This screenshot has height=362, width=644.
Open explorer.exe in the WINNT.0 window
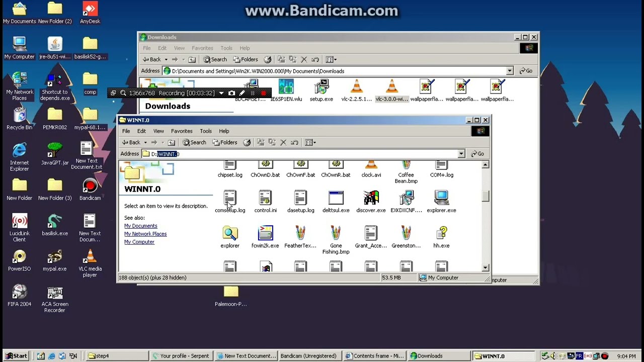click(x=441, y=201)
